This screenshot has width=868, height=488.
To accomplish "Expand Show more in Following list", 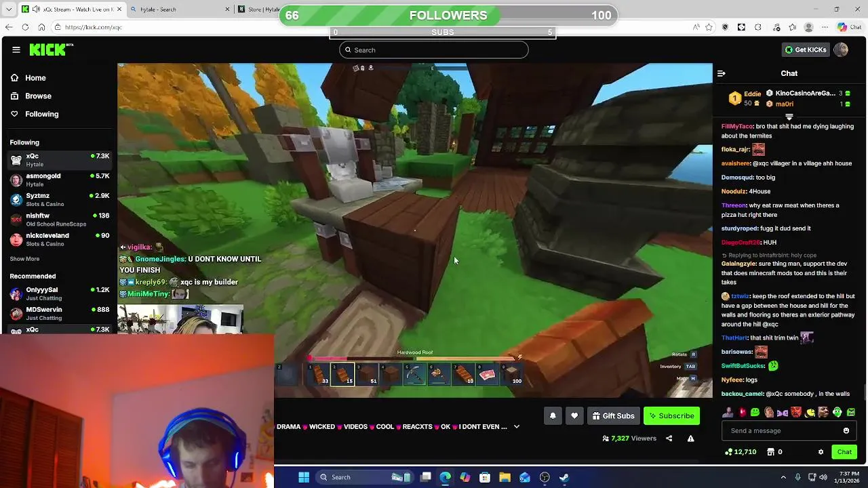I will pyautogui.click(x=24, y=259).
